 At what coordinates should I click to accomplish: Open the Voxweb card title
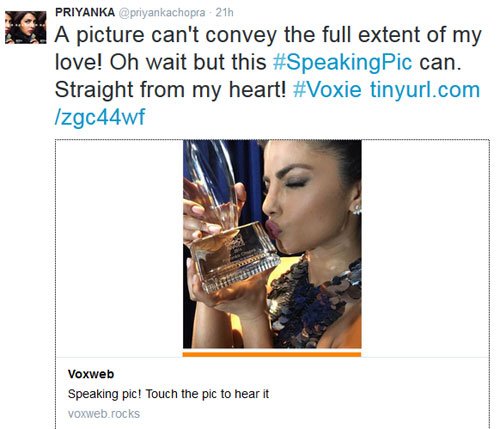point(91,374)
